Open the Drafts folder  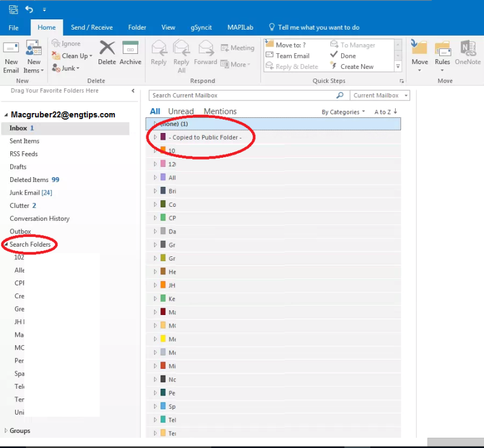[x=18, y=167]
